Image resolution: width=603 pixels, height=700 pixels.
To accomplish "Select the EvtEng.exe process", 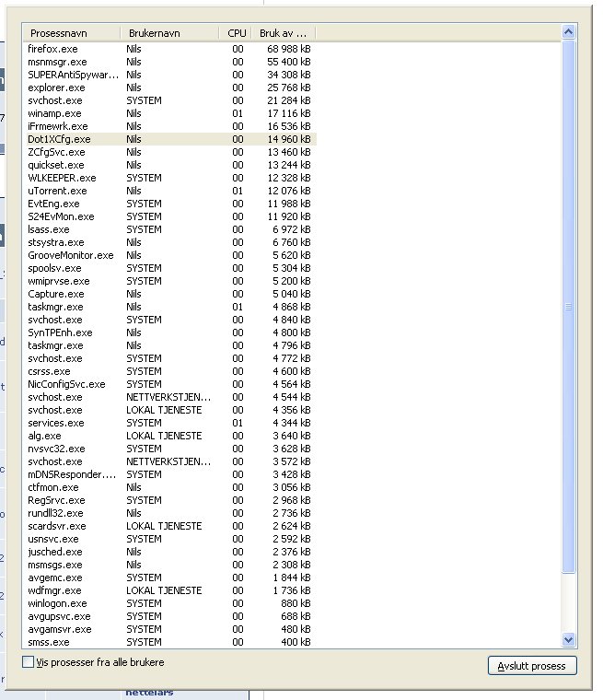I will pyautogui.click(x=169, y=204).
